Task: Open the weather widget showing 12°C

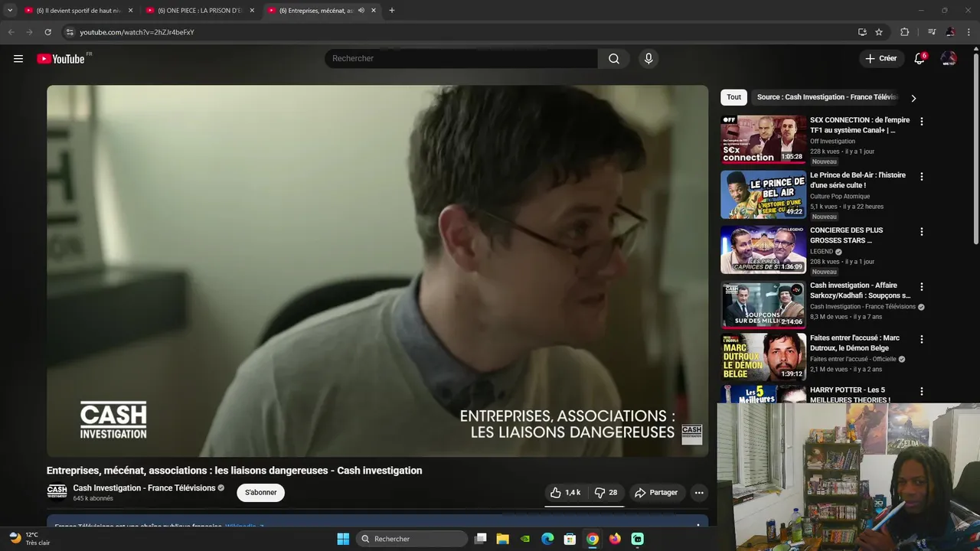Action: [x=29, y=539]
